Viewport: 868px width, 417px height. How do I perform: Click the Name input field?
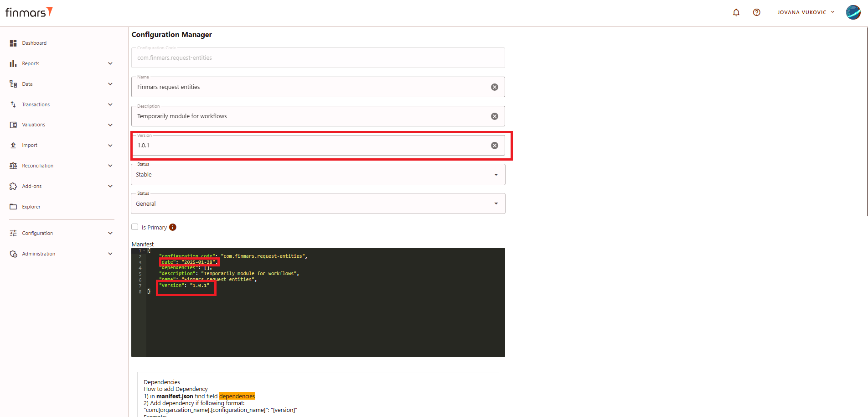(318, 87)
